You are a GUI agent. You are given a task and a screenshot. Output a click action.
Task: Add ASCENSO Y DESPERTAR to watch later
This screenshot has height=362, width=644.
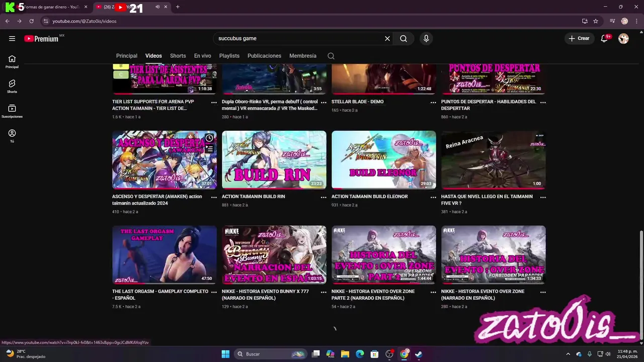pyautogui.click(x=209, y=138)
